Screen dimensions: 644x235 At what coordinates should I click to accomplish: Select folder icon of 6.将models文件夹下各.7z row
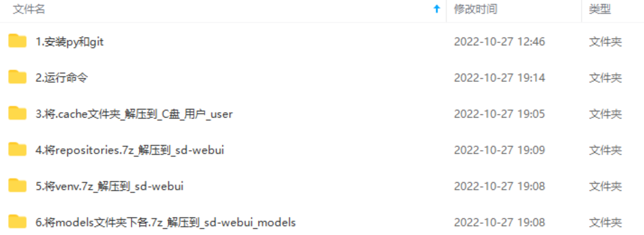[x=17, y=222]
